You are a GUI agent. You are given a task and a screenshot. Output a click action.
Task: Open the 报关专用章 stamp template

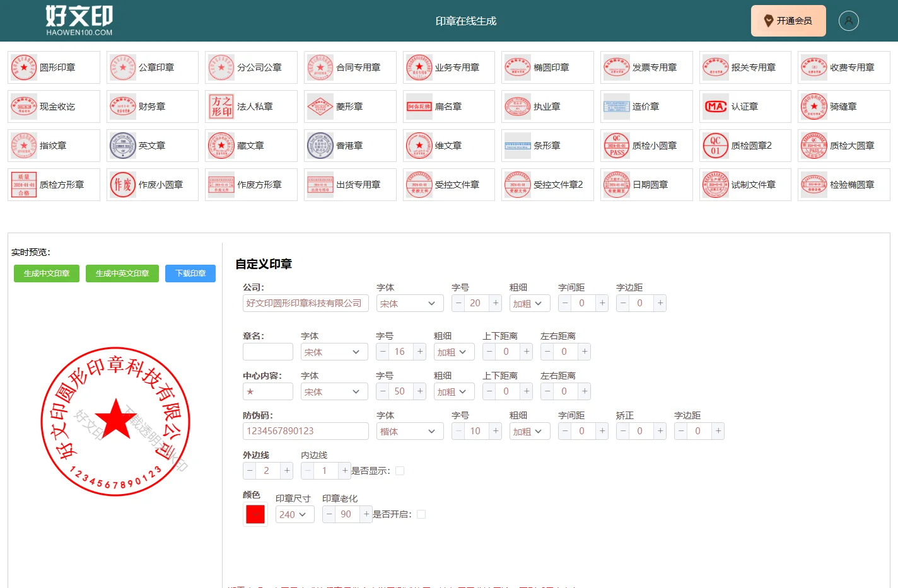[745, 67]
